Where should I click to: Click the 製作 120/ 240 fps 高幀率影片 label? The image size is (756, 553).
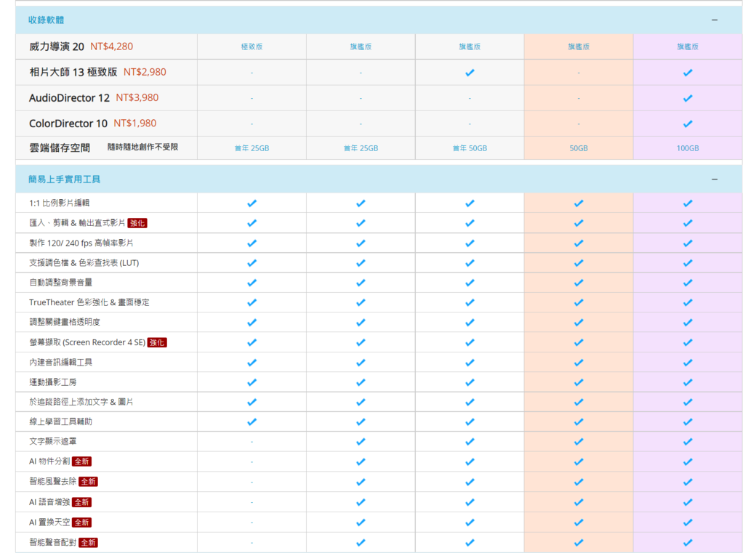tap(81, 243)
